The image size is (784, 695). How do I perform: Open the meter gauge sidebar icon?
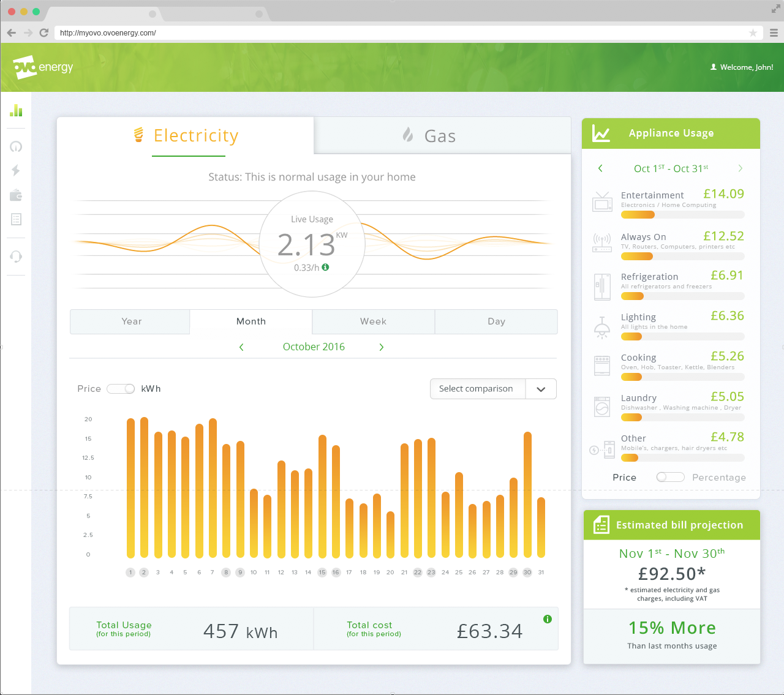[x=15, y=146]
